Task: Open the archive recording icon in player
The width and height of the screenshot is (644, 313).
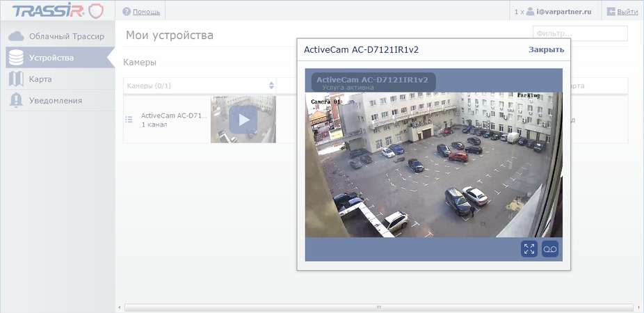Action: coord(550,249)
